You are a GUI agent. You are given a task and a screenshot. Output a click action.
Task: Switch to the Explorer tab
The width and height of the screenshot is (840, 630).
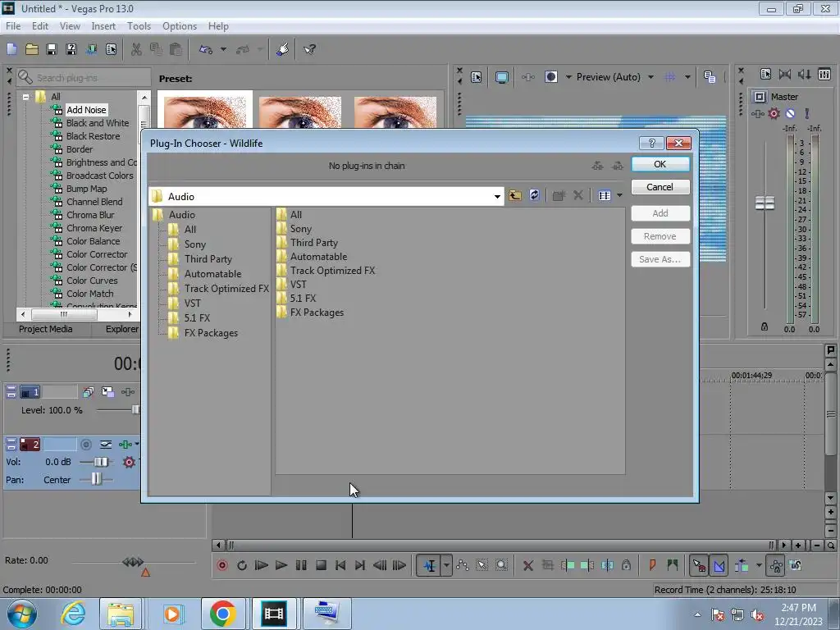[121, 329]
